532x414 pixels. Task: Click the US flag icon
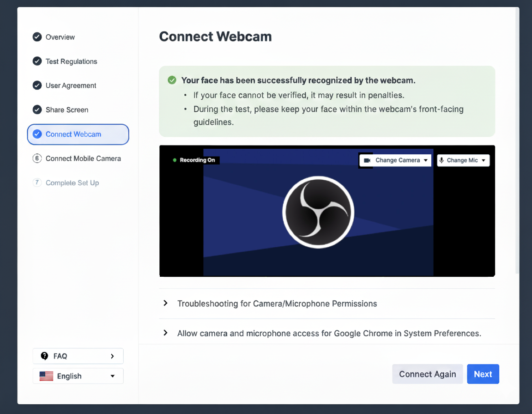pyautogui.click(x=46, y=376)
